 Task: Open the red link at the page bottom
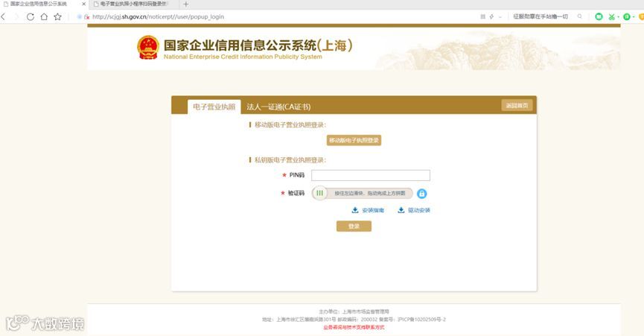(x=354, y=327)
